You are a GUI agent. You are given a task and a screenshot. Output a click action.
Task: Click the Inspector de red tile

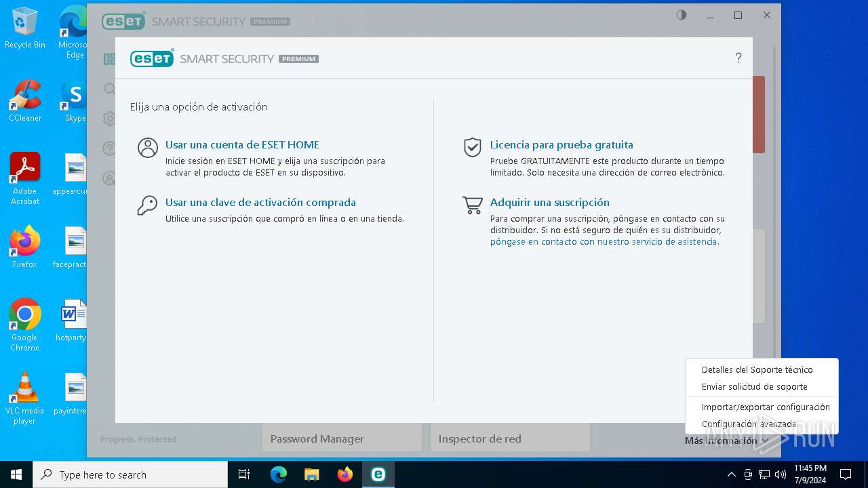click(x=510, y=439)
